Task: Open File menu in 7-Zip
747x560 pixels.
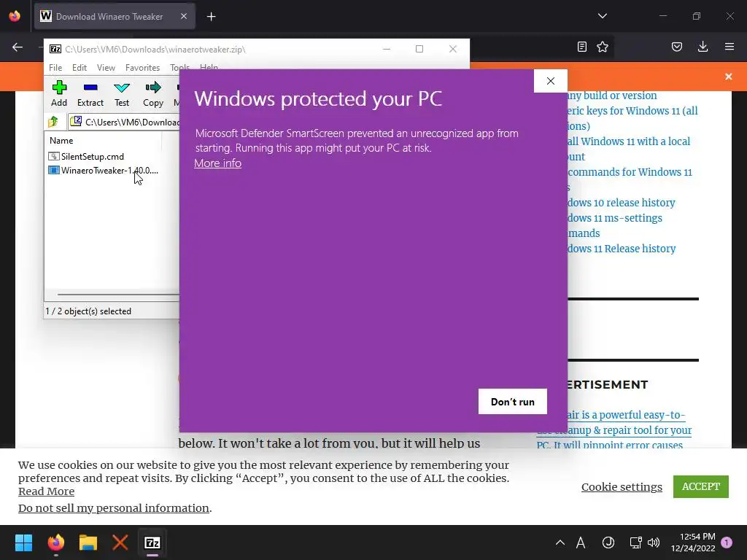Action: 55,68
